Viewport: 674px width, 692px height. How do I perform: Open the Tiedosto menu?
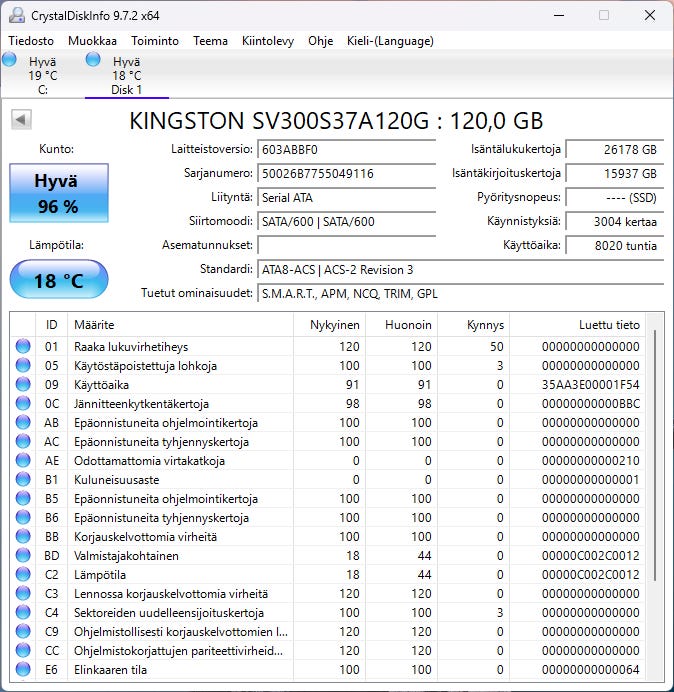click(31, 41)
